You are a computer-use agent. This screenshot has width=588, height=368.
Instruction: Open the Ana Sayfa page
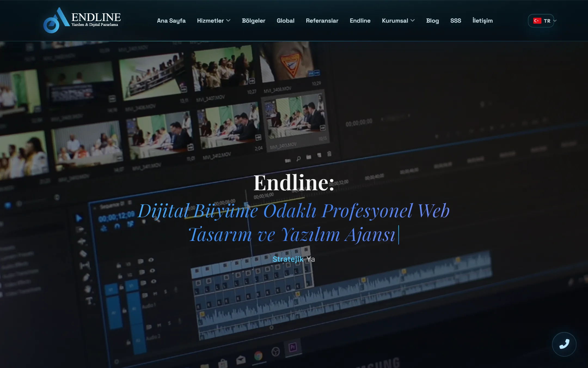[171, 21]
